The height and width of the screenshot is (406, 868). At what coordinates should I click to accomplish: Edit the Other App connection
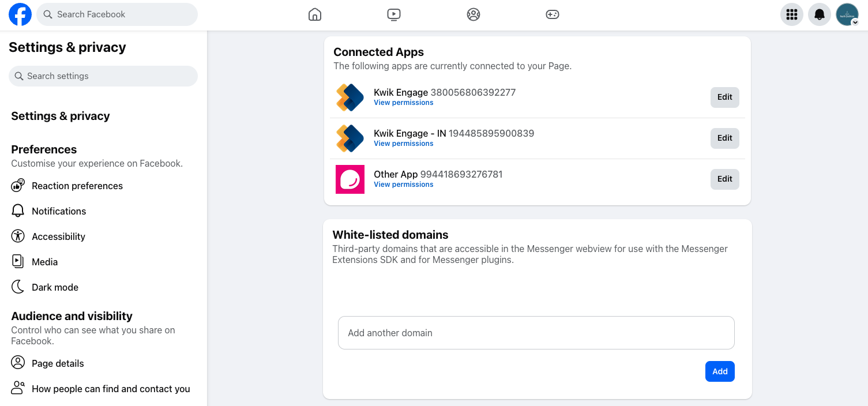725,179
